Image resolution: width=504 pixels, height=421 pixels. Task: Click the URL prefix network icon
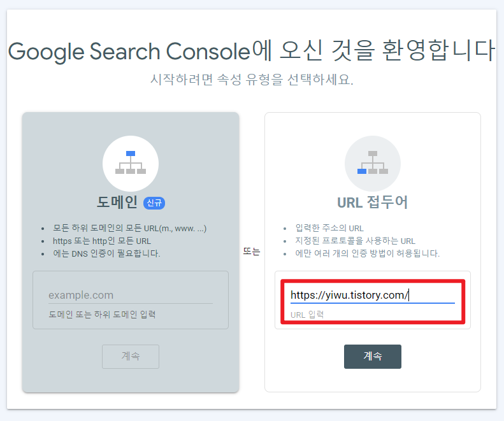(x=373, y=163)
